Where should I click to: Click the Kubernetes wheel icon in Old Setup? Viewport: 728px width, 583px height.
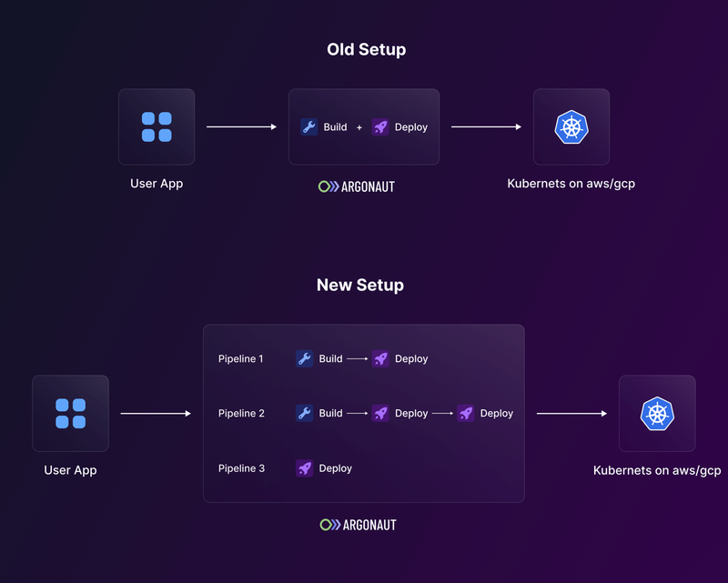click(571, 126)
